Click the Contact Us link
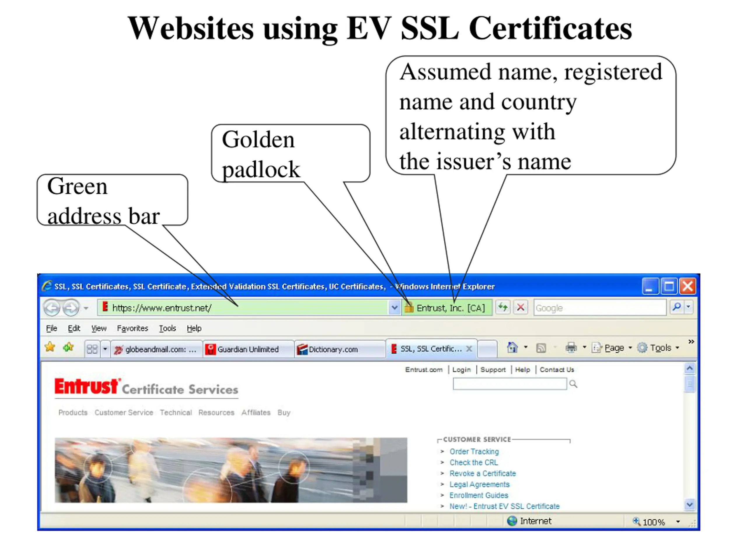Image resolution: width=747 pixels, height=560 pixels. tap(557, 370)
